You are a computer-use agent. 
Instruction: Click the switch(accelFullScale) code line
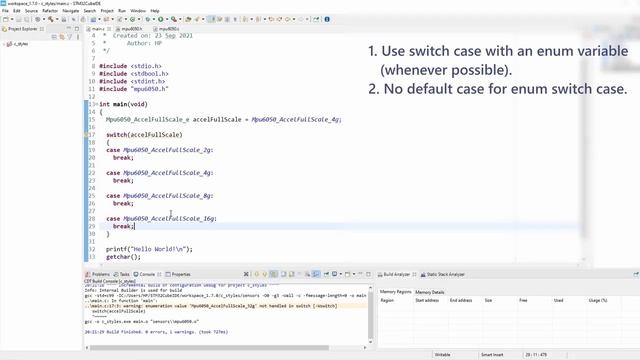(x=144, y=135)
